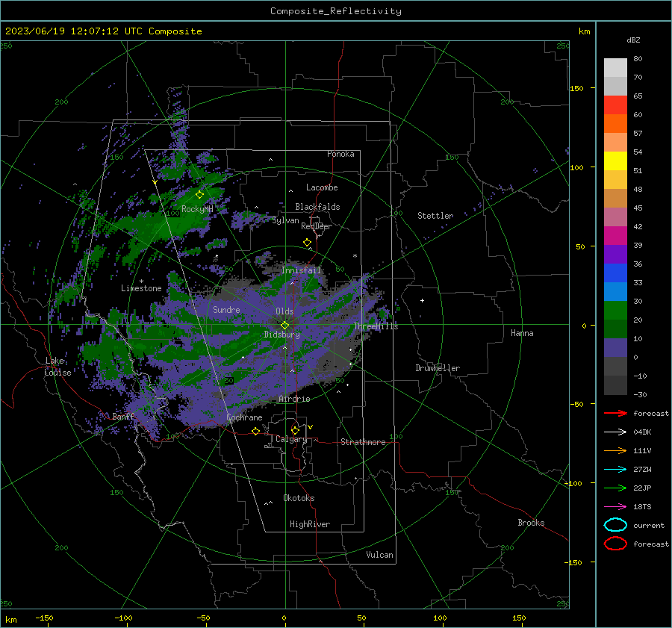The image size is (672, 628).
Task: Click the Olds city label
Action: [284, 311]
